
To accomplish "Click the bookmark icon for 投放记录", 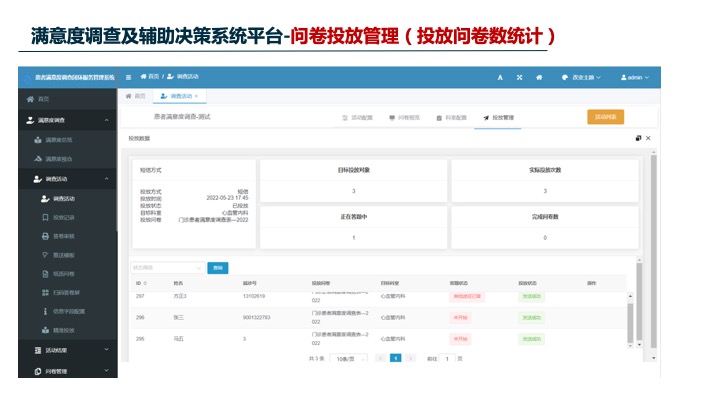I will [x=45, y=217].
